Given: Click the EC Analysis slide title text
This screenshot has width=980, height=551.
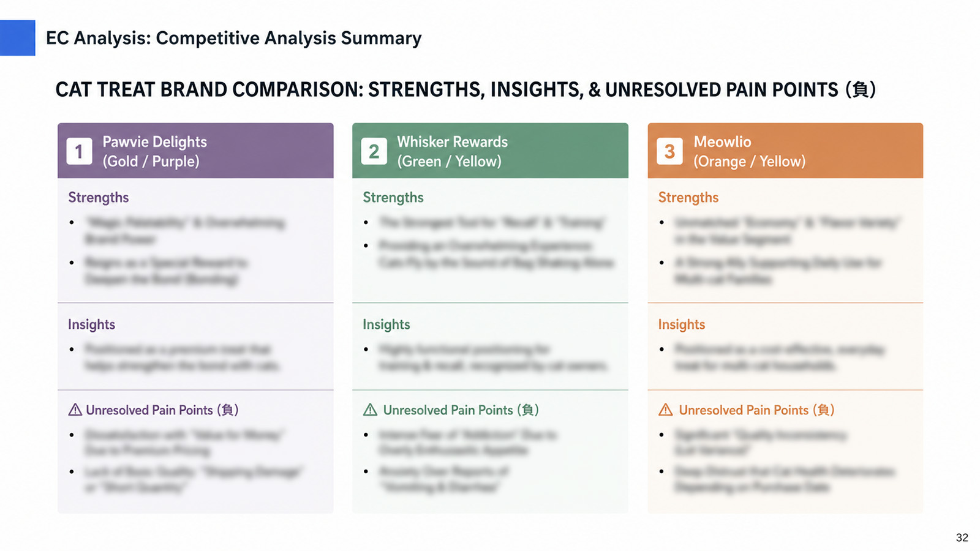Looking at the screenshot, I should tap(234, 38).
